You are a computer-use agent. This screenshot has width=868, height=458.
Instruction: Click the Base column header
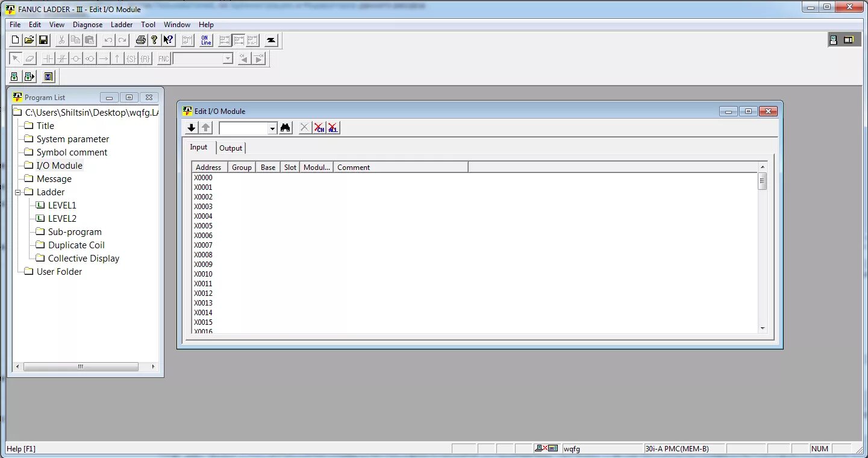(268, 167)
